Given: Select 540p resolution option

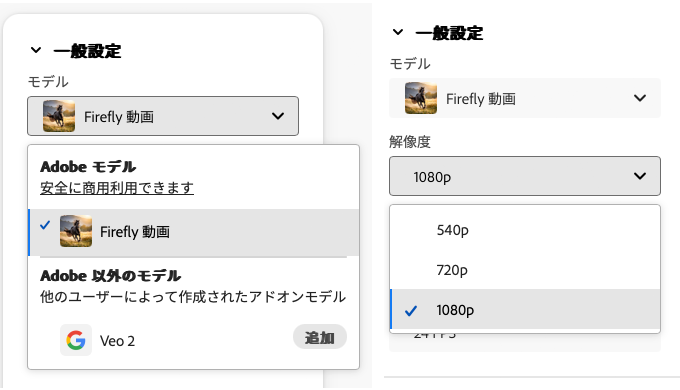Looking at the screenshot, I should tap(525, 230).
